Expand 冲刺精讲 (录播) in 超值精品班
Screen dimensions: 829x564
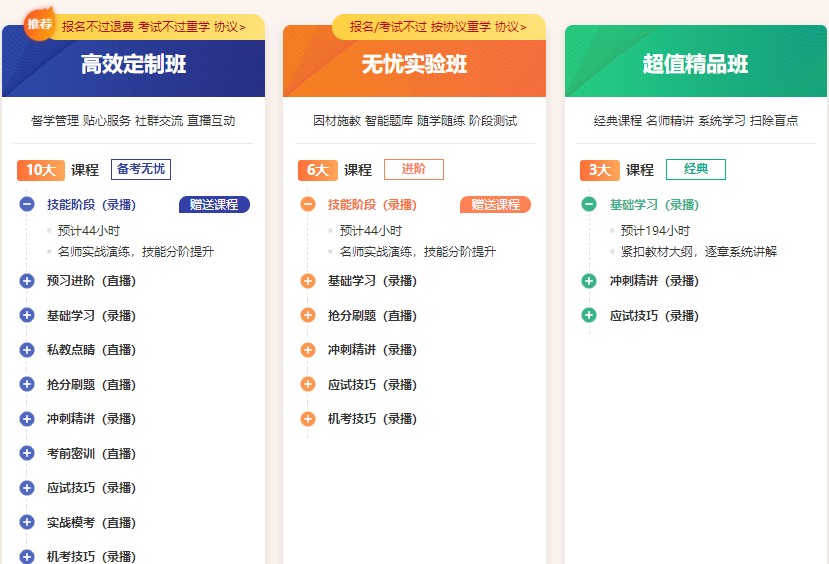pyautogui.click(x=589, y=281)
